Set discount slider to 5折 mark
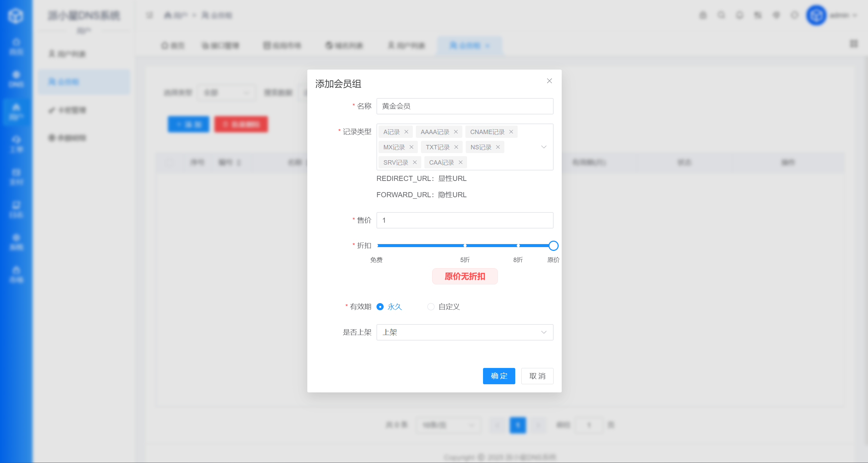 point(465,245)
